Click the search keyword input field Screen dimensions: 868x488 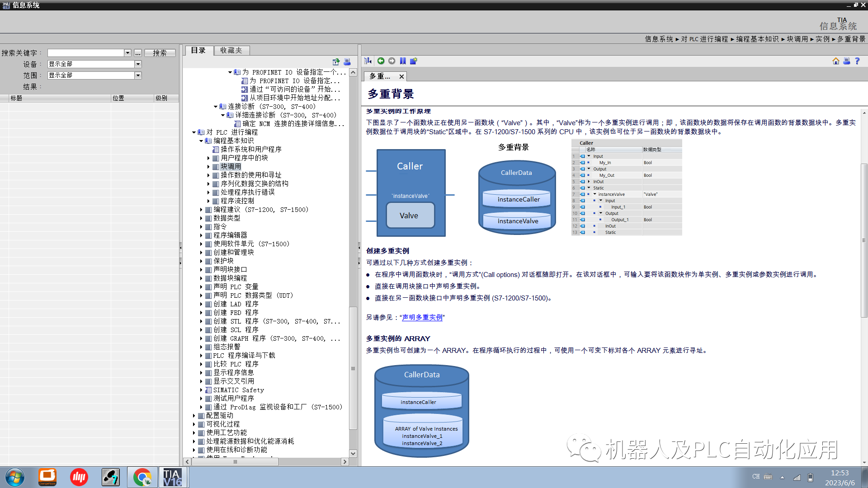(x=86, y=53)
